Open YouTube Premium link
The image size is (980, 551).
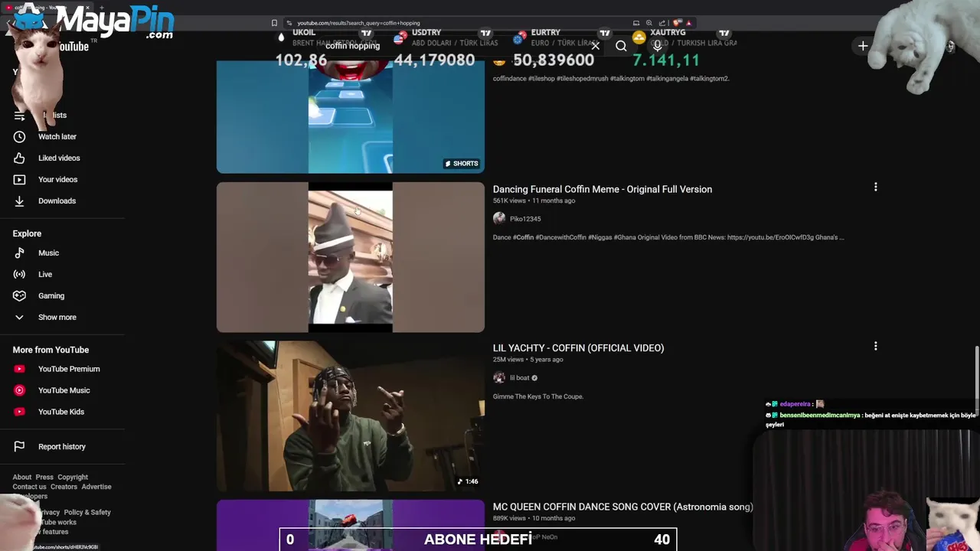(x=69, y=369)
